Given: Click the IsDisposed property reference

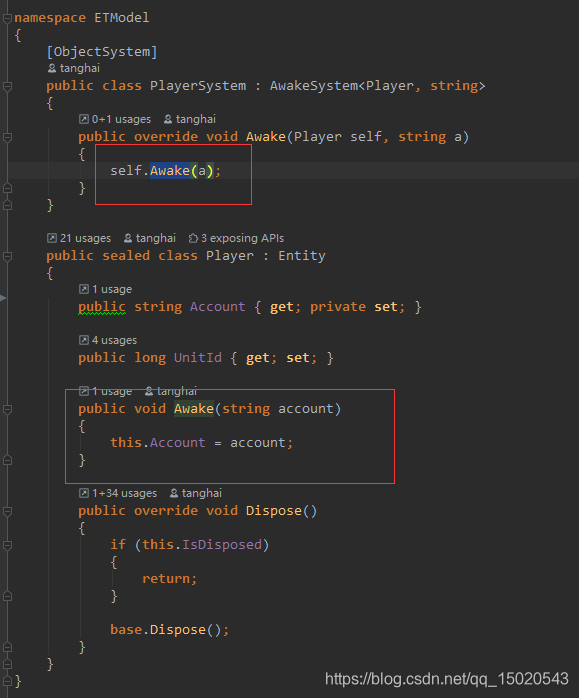Looking at the screenshot, I should [222, 545].
